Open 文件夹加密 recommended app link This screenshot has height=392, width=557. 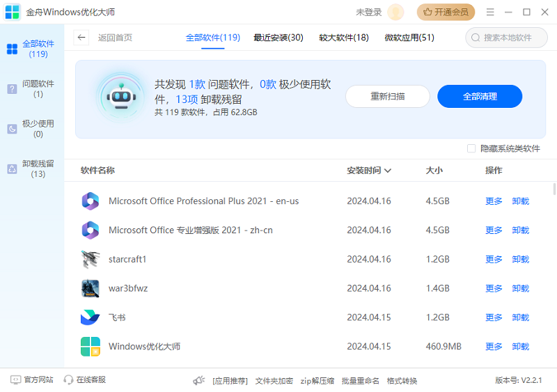point(274,381)
